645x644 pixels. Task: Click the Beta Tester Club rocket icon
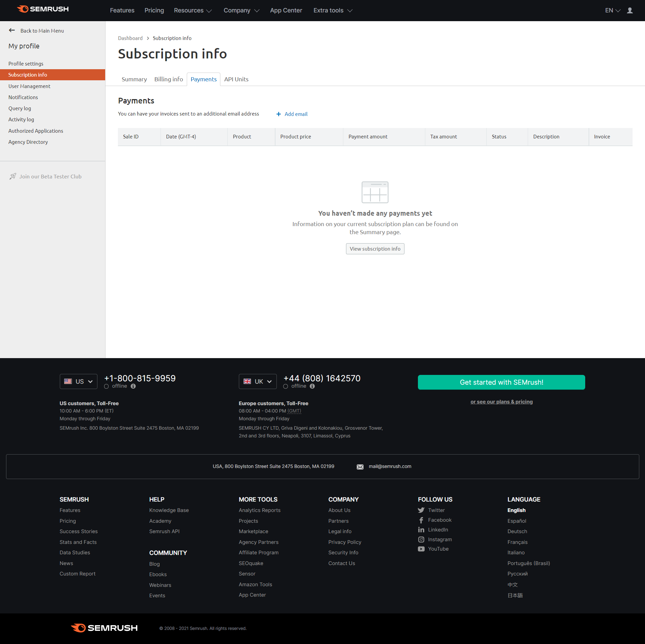[13, 176]
